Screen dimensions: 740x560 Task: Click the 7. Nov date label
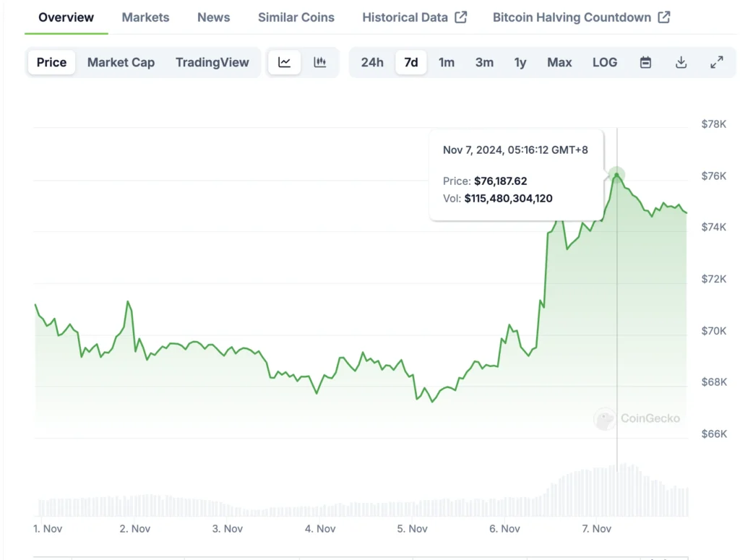click(596, 529)
